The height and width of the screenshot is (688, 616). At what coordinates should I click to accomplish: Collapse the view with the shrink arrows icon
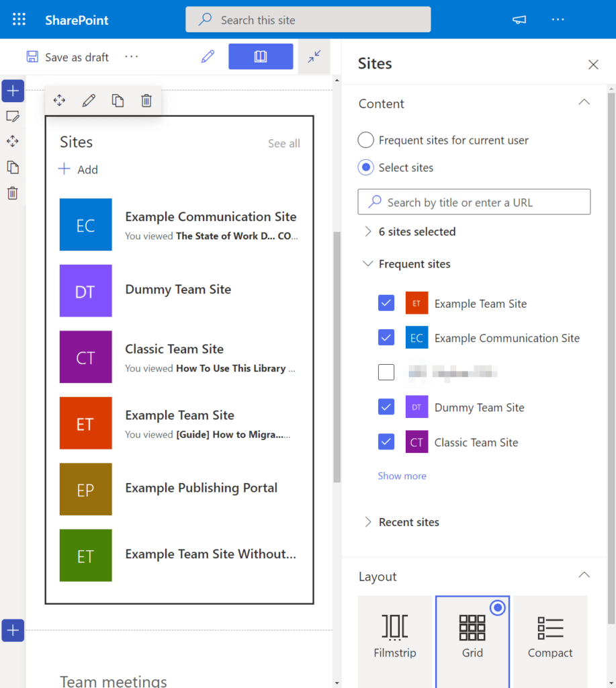point(314,56)
